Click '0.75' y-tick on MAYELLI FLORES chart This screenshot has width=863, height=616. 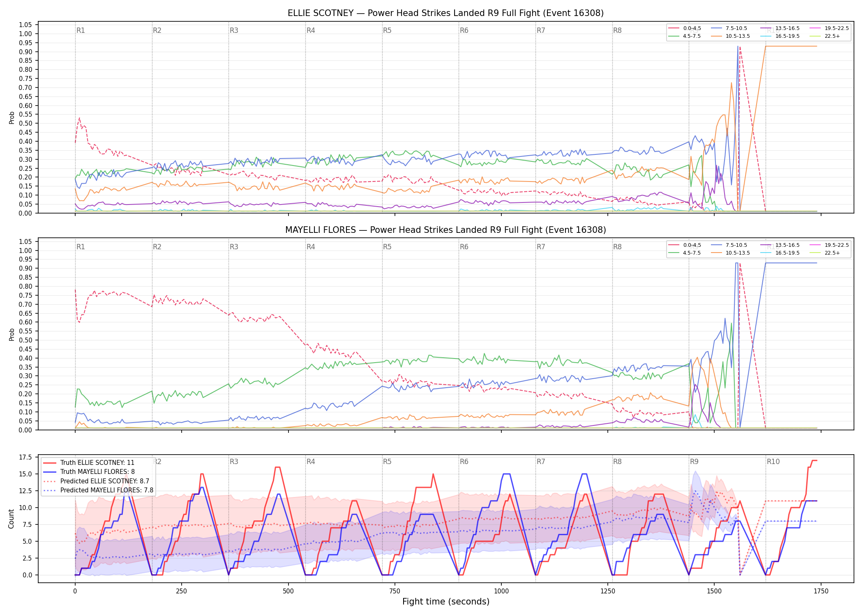(25, 295)
